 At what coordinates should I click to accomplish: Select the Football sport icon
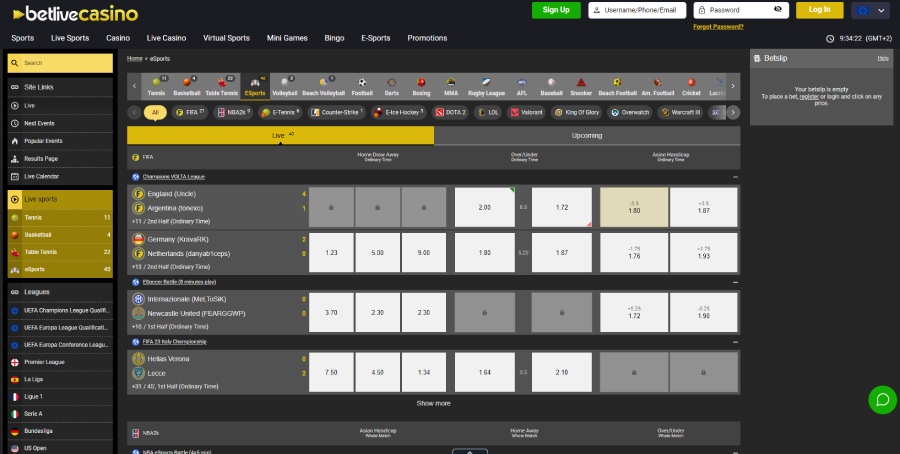[x=362, y=86]
